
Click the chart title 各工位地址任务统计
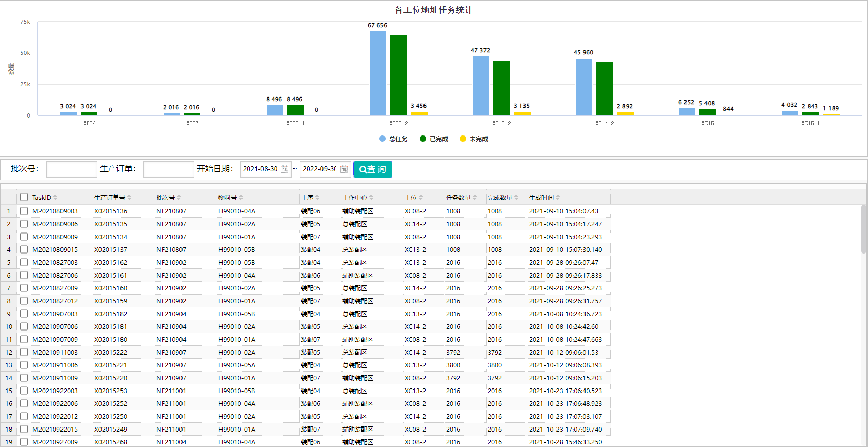point(434,10)
